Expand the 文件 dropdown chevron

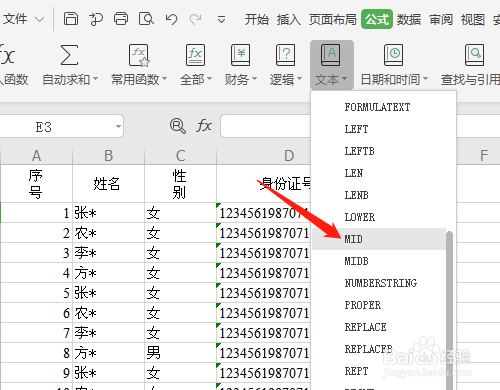[x=39, y=19]
